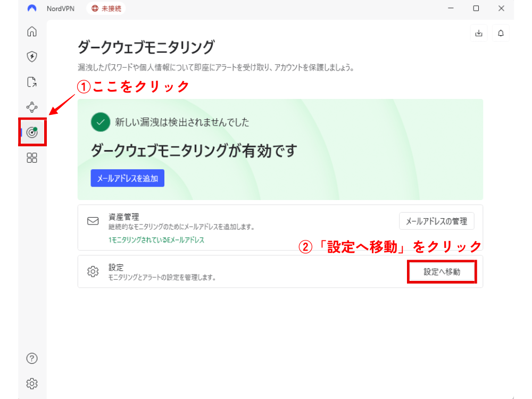532x399 pixels.
Task: Open the four-square apps grid icon
Action: (32, 158)
